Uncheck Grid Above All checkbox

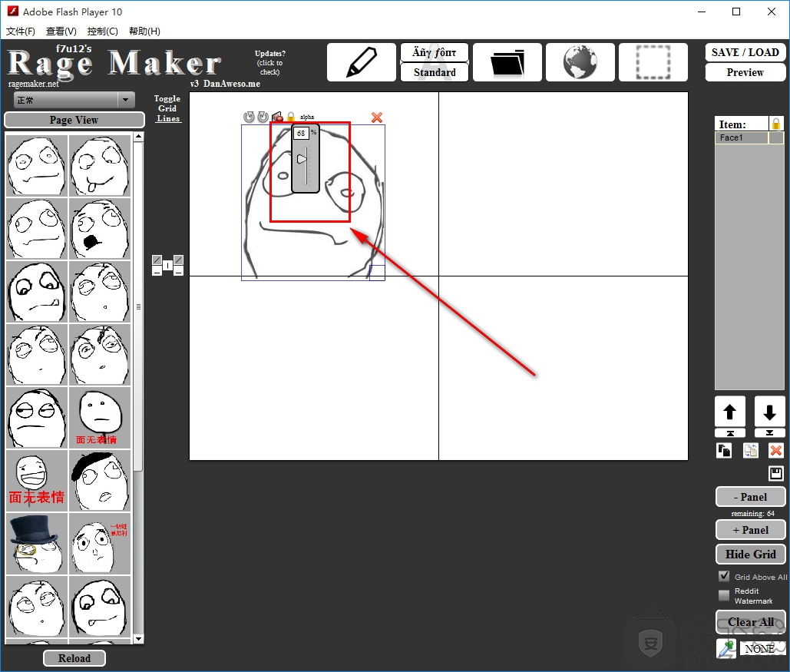(724, 576)
